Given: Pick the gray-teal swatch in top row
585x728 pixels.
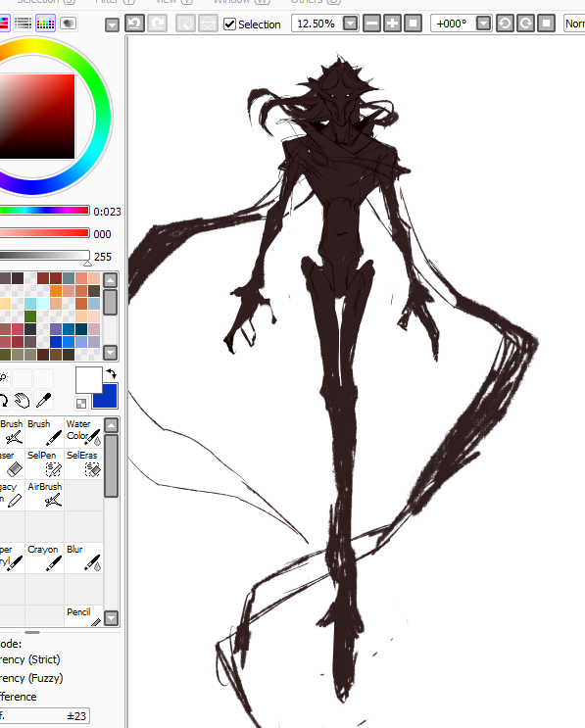Looking at the screenshot, I should click(69, 278).
